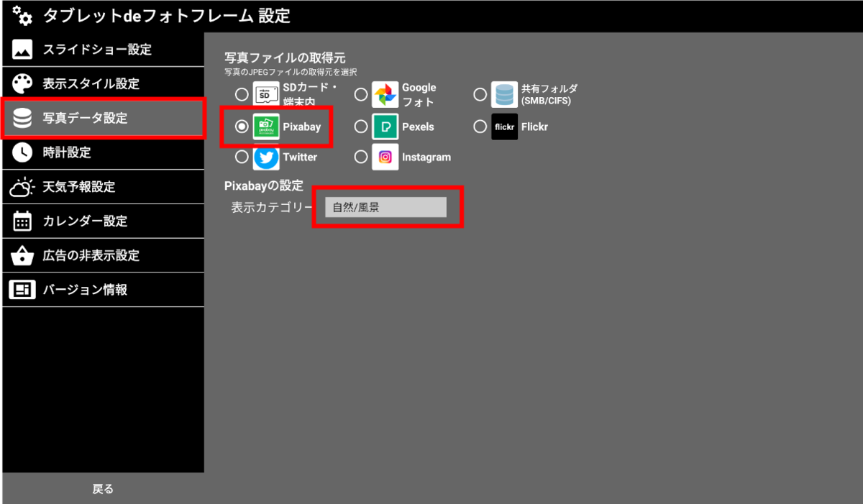Click the 戻る back button
863x504 pixels.
[x=103, y=489]
